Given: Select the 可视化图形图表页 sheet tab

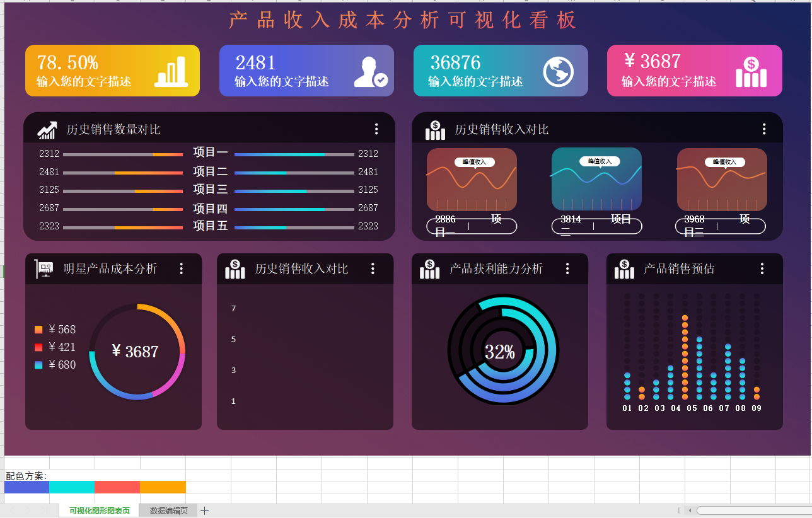Looking at the screenshot, I should point(98,510).
